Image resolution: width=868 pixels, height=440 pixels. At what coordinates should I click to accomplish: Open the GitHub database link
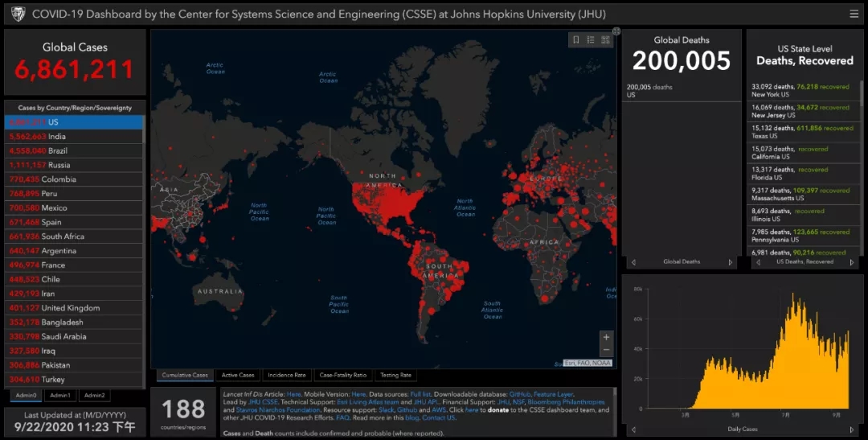[519, 394]
